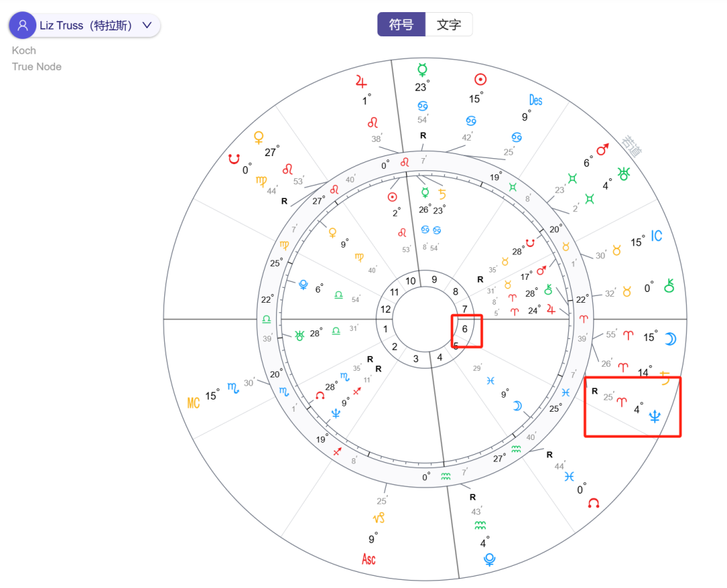Click the True Node label
Screen dimensions: 727x588
[36, 67]
